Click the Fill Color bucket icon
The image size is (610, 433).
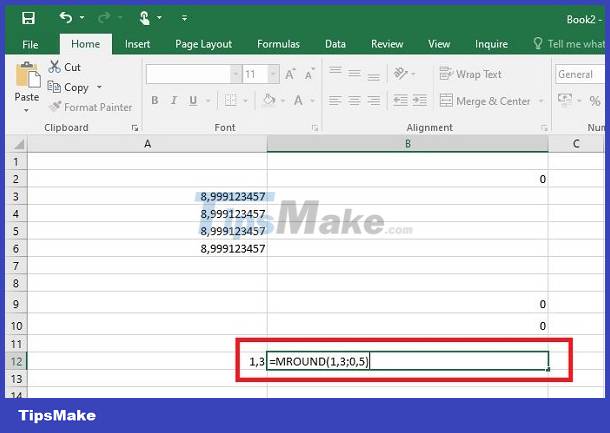pyautogui.click(x=269, y=100)
